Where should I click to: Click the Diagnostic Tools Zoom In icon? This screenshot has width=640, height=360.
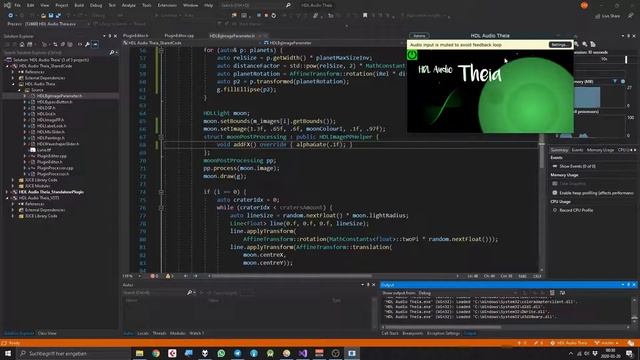576,44
